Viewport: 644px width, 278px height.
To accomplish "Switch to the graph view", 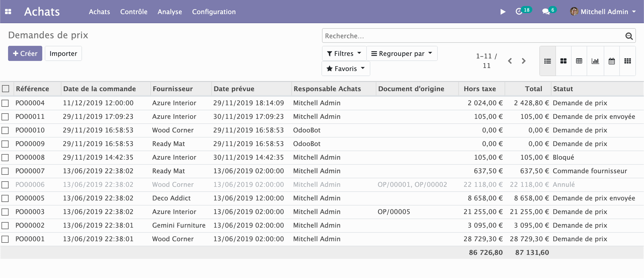I will [x=595, y=61].
